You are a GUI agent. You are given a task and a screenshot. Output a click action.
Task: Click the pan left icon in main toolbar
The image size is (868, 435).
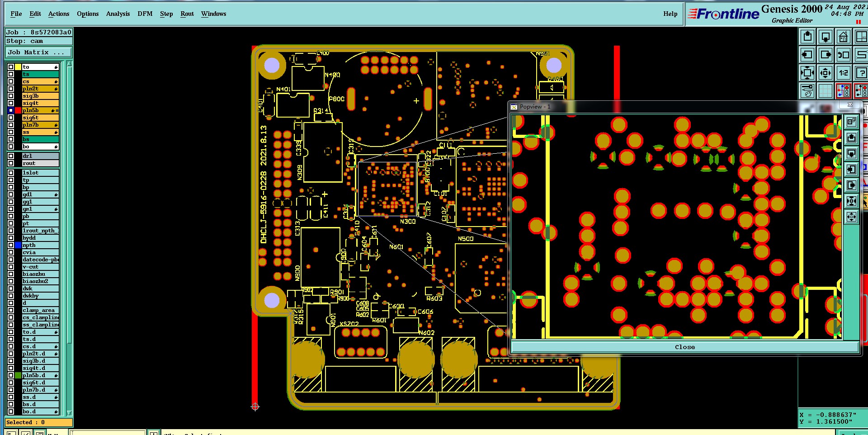(x=807, y=55)
